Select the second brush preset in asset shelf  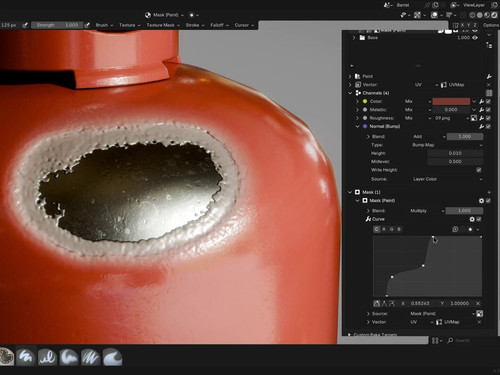pyautogui.click(x=26, y=357)
